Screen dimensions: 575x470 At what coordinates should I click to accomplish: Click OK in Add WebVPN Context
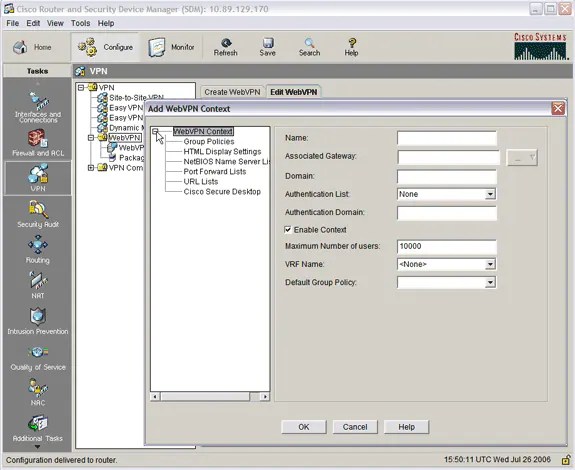pos(304,427)
